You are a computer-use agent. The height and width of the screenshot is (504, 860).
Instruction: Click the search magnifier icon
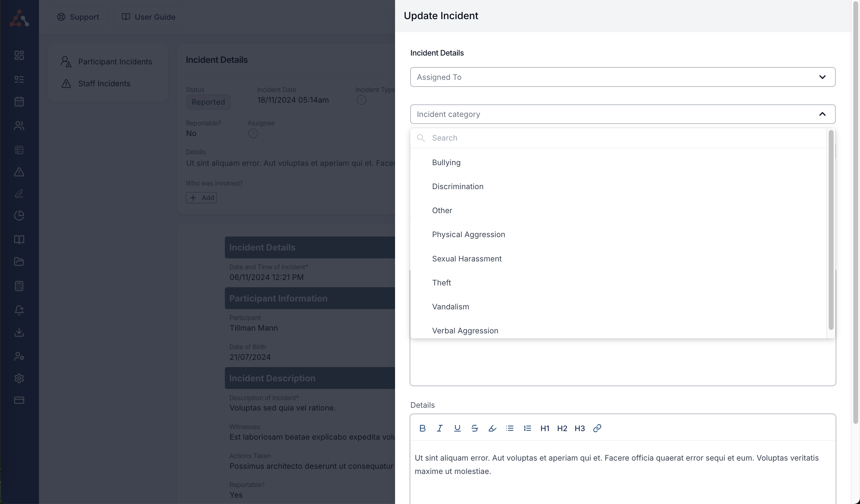click(421, 138)
